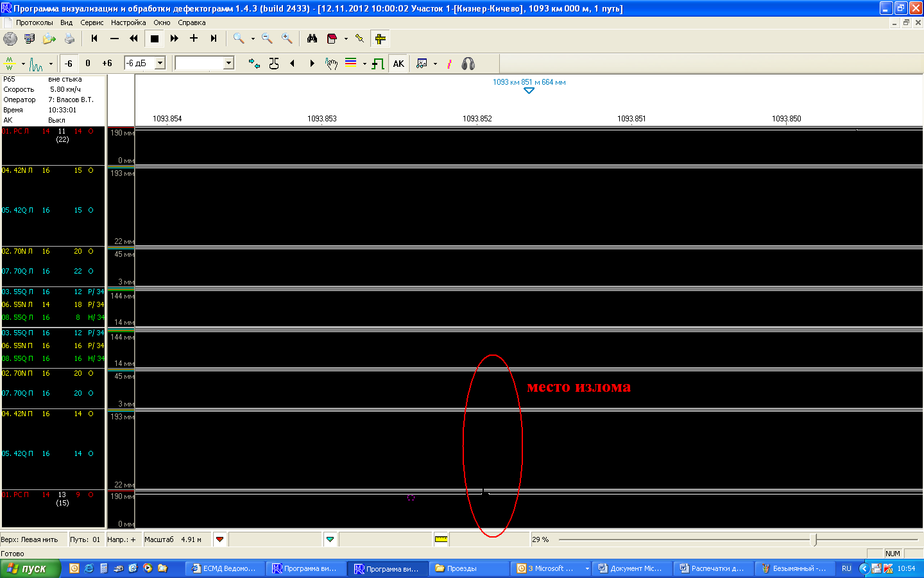924x578 pixels.
Task: Click the teal signal envelope icon
Action: pos(37,64)
